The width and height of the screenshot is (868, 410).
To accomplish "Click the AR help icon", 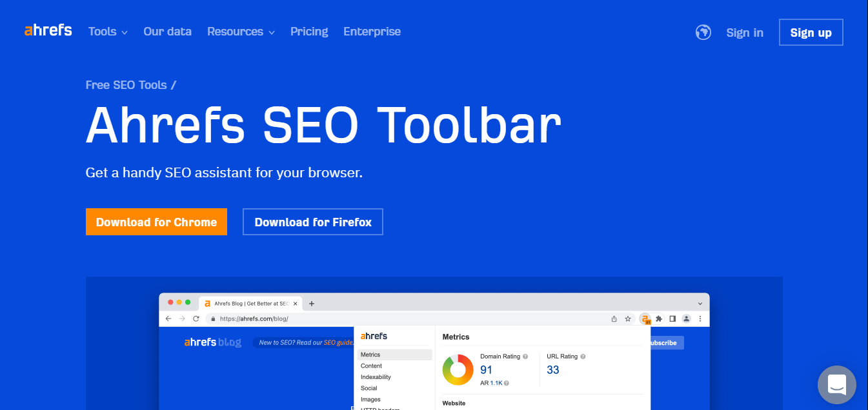I will (x=506, y=383).
